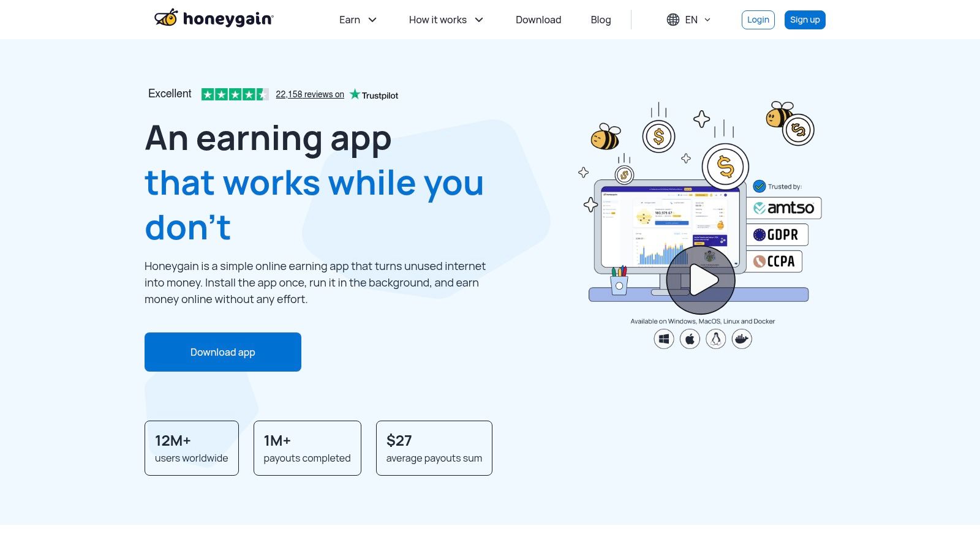The height and width of the screenshot is (551, 980).
Task: Click the Sign up button
Action: click(x=805, y=20)
